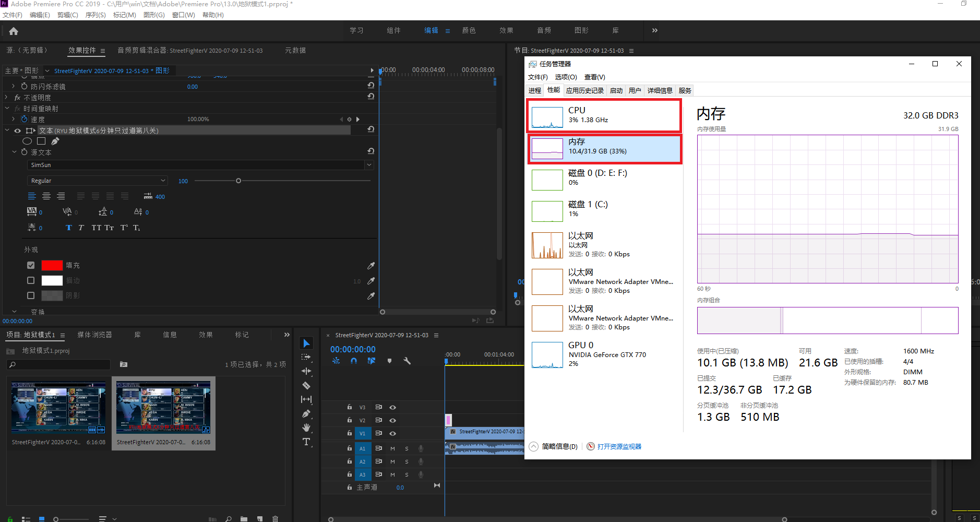Viewport: 980px width, 522px height.
Task: Open Task Manager Details tab
Action: pyautogui.click(x=660, y=91)
